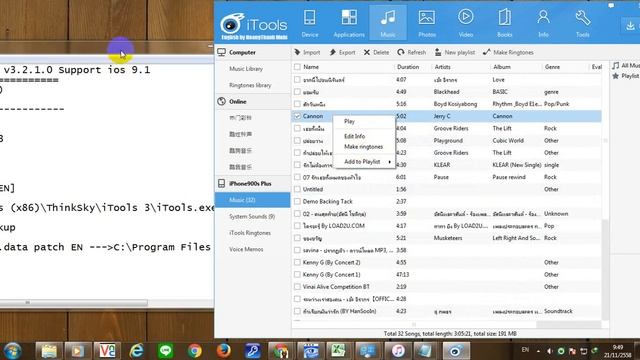Click the iTools logo
This screenshot has width=640, height=360.
[254, 25]
